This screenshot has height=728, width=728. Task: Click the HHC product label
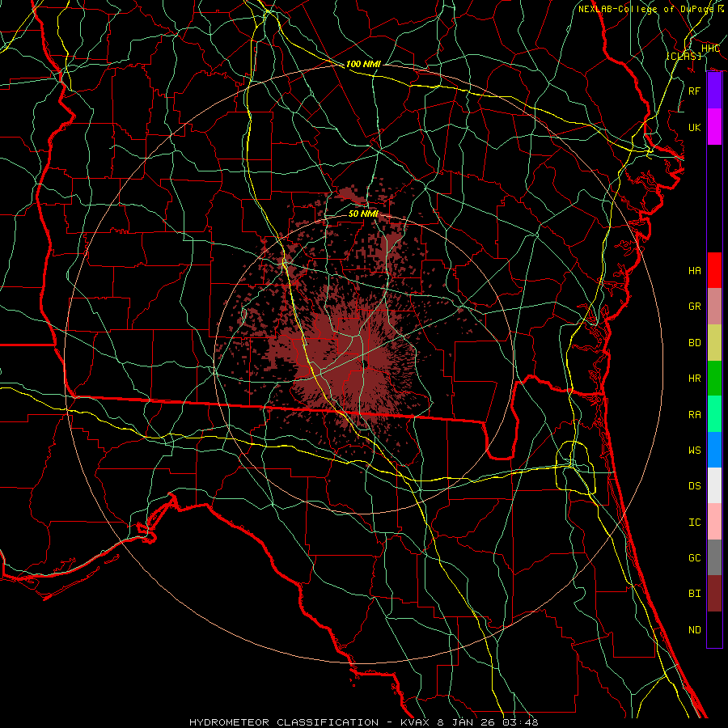[x=710, y=49]
